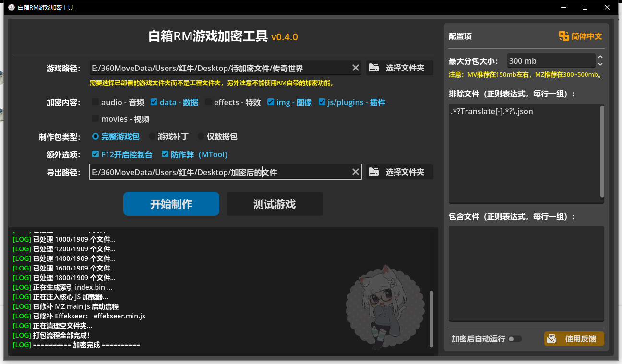Click the version label v0.4.0
Screen dimensions: 622x364
tap(285, 37)
